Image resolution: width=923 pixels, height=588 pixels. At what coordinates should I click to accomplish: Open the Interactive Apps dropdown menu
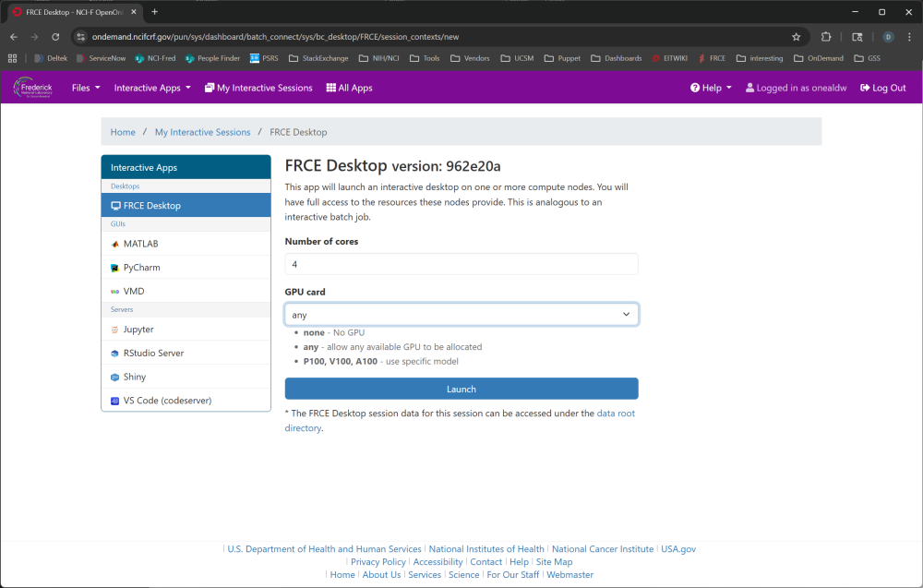click(152, 88)
